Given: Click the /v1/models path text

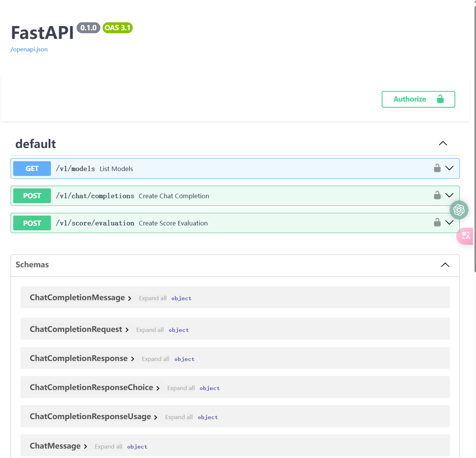Looking at the screenshot, I should pos(75,169).
